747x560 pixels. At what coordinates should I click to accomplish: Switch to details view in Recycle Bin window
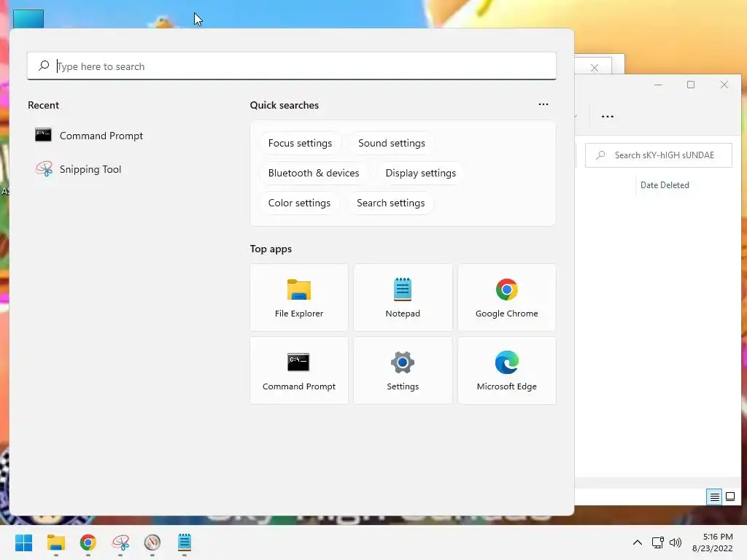click(714, 497)
